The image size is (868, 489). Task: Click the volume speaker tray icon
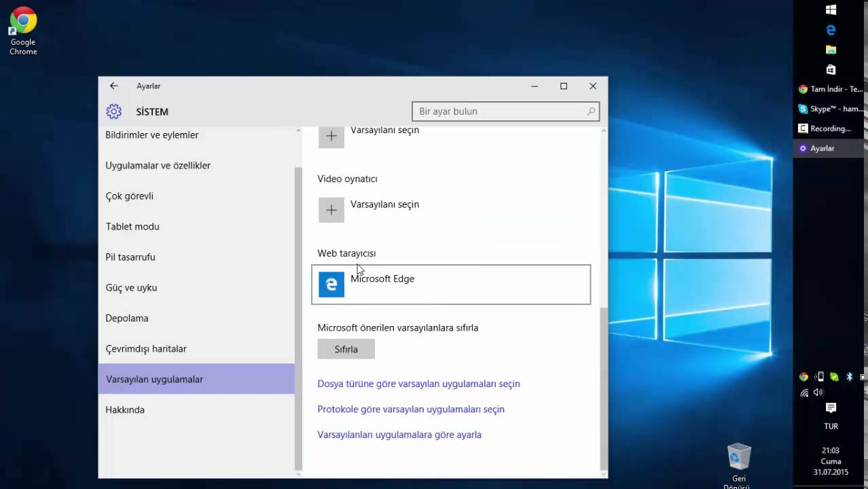818,393
